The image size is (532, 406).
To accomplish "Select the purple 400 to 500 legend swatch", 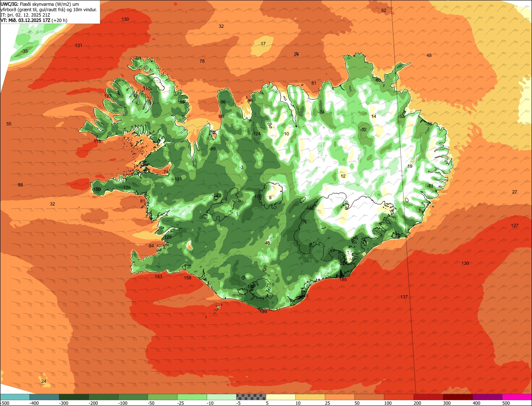I will (x=488, y=396).
